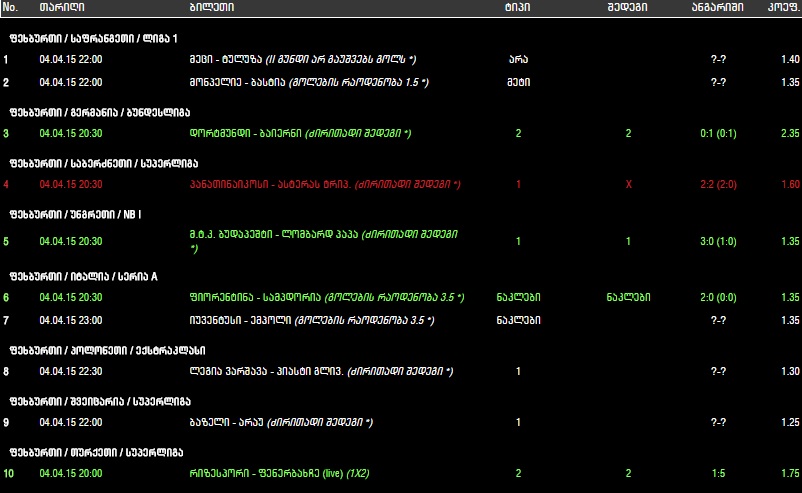Click the bet type "მეტი" in row 2
Screen dimensions: 802x493
click(518, 82)
